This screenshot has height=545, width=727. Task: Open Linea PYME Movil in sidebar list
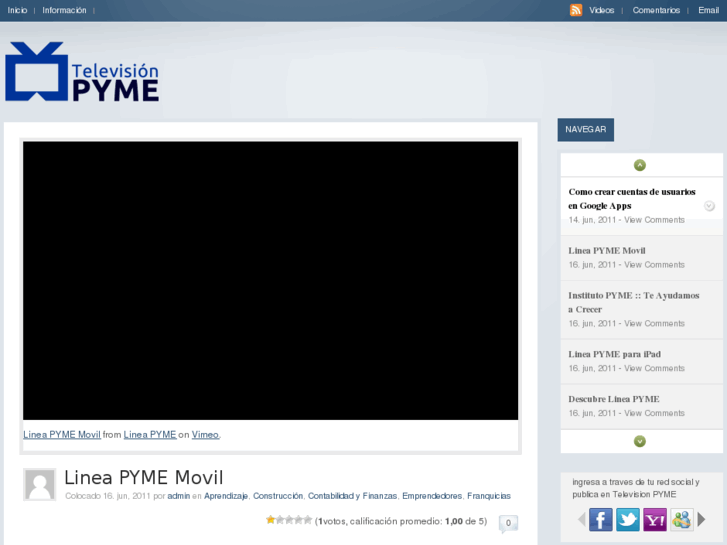click(x=606, y=250)
